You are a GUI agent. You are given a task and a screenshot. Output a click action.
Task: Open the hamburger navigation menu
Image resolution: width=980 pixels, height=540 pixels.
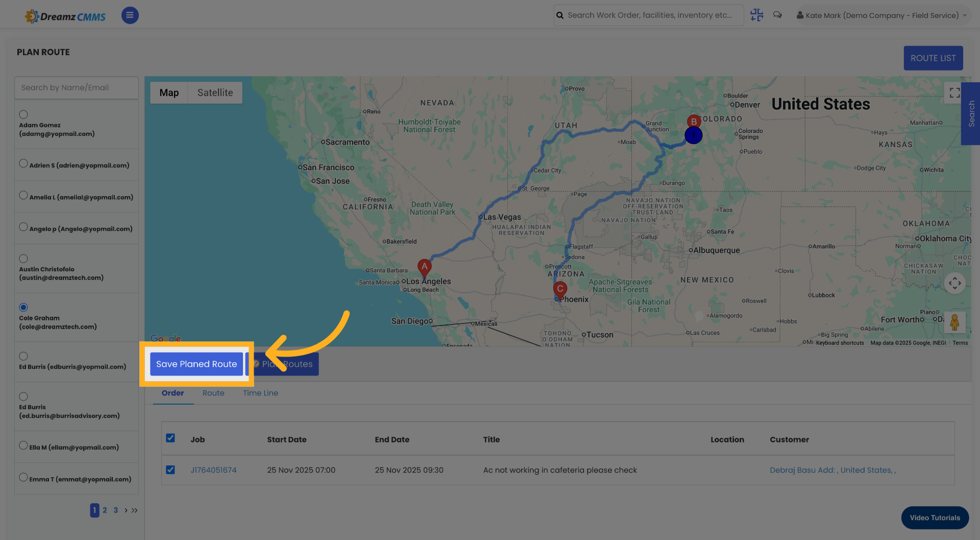tap(130, 15)
